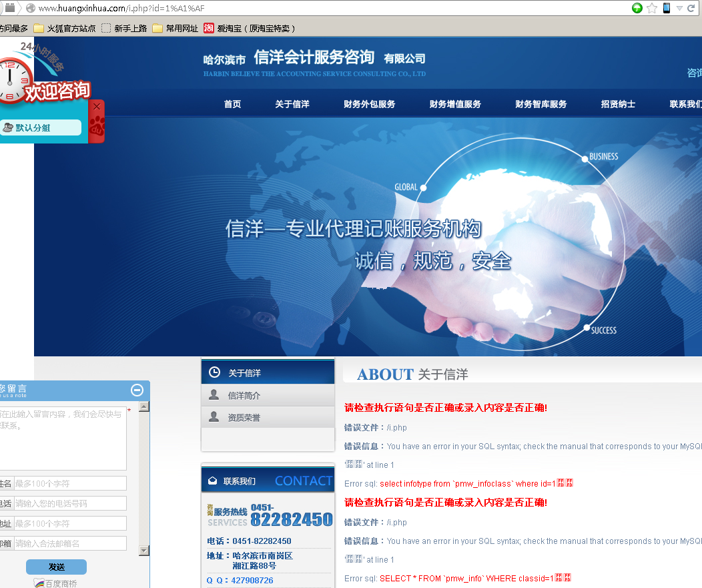Open the mobile phone icon in address bar
This screenshot has width=702, height=588.
click(x=667, y=8)
